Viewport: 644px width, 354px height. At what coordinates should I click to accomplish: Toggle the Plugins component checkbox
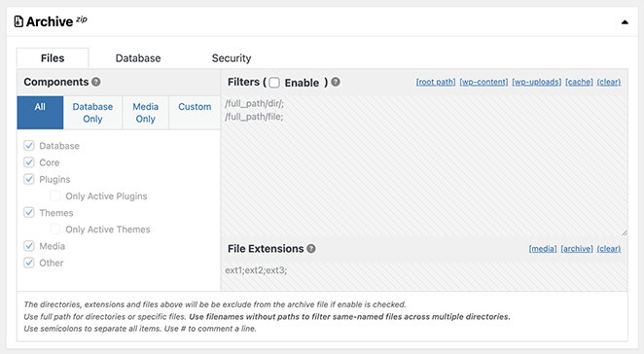[x=29, y=179]
